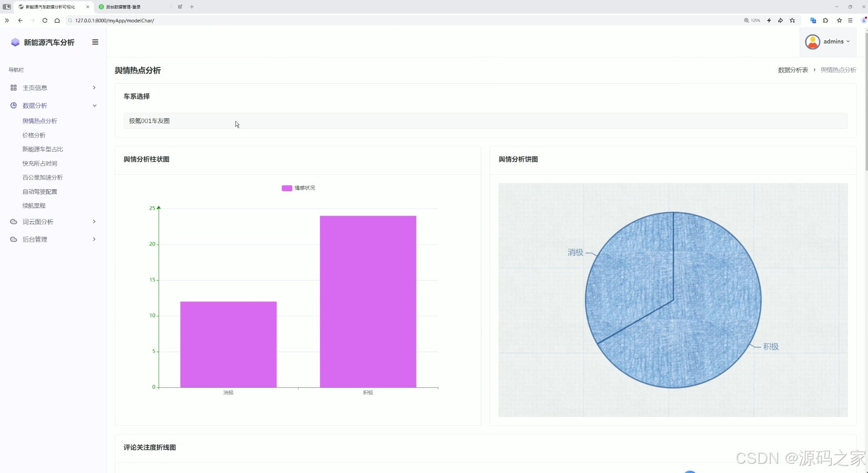This screenshot has height=473, width=868.
Task: Click the browser back arrow
Action: (20, 20)
